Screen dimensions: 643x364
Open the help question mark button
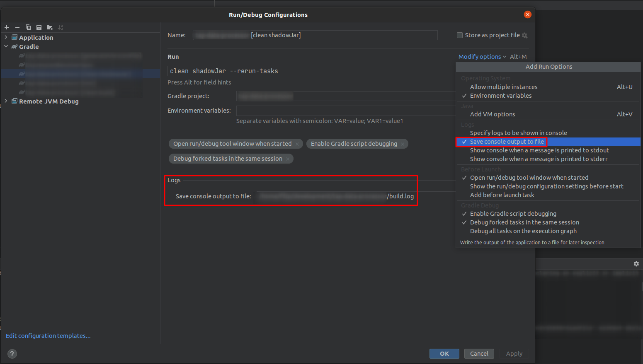12,354
